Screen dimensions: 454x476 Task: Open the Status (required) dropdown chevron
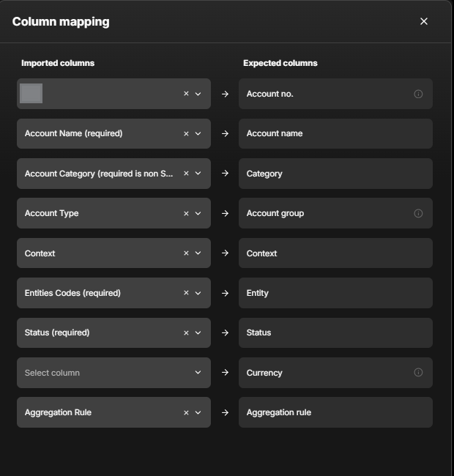click(198, 333)
